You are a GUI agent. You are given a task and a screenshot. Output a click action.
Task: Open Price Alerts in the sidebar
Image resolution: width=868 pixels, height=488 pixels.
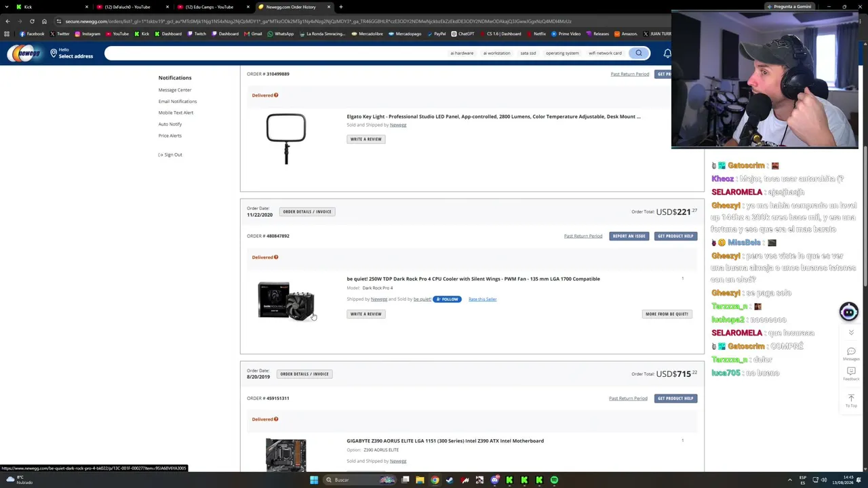click(x=170, y=136)
